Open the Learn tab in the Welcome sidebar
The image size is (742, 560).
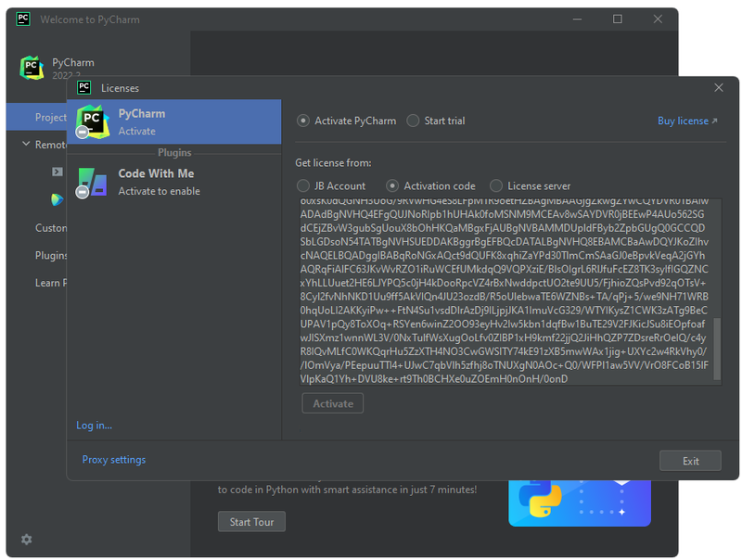[51, 283]
